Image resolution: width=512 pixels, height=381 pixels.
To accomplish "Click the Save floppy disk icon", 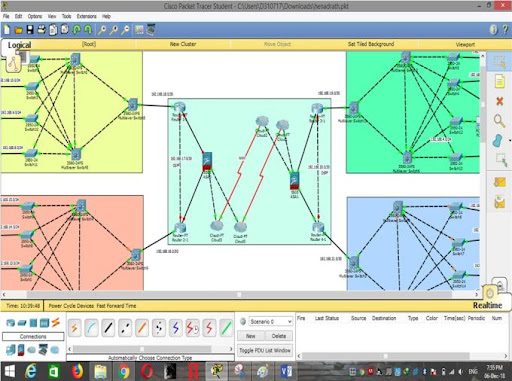I will click(30, 30).
